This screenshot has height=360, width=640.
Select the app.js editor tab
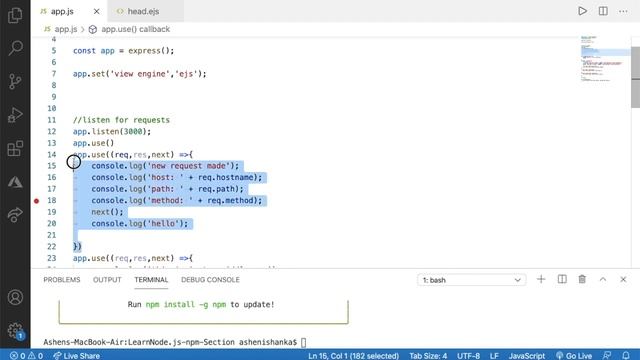click(x=69, y=11)
